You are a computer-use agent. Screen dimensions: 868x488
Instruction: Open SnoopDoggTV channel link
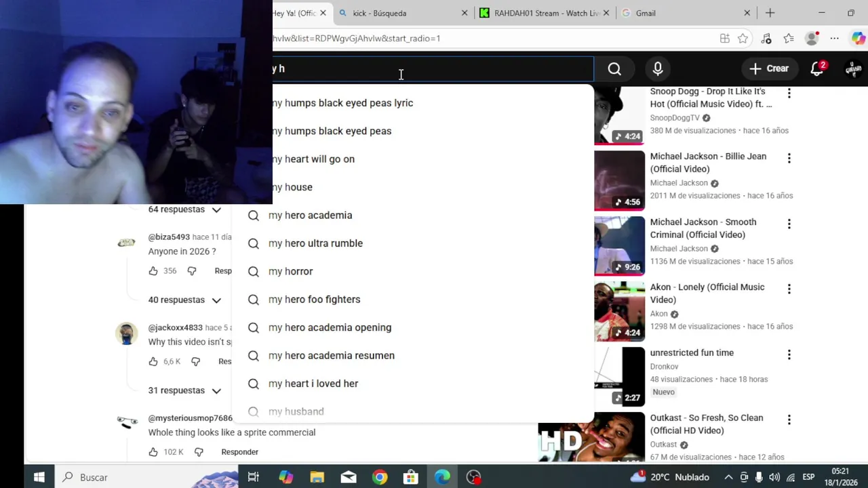click(x=675, y=118)
